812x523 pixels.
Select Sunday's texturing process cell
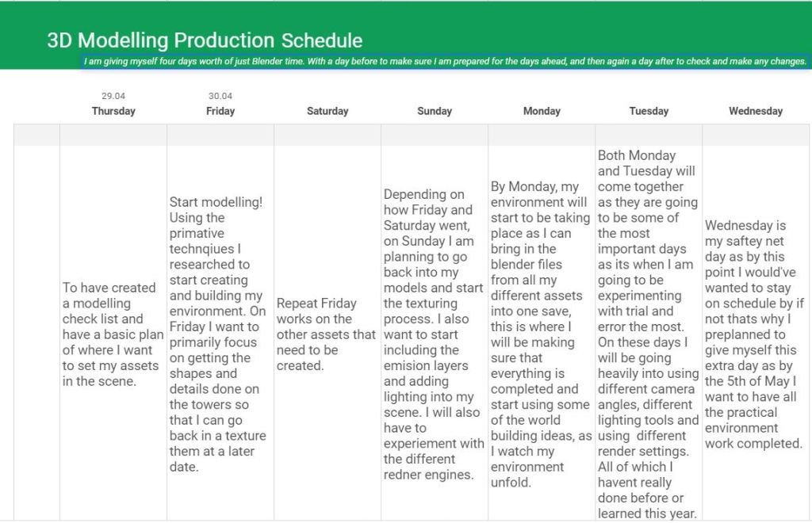click(435, 334)
